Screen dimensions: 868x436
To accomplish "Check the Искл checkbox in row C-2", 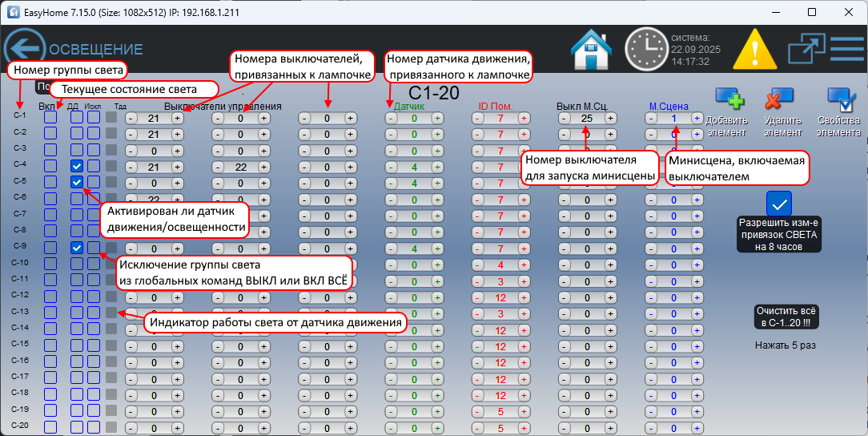I will [x=94, y=134].
